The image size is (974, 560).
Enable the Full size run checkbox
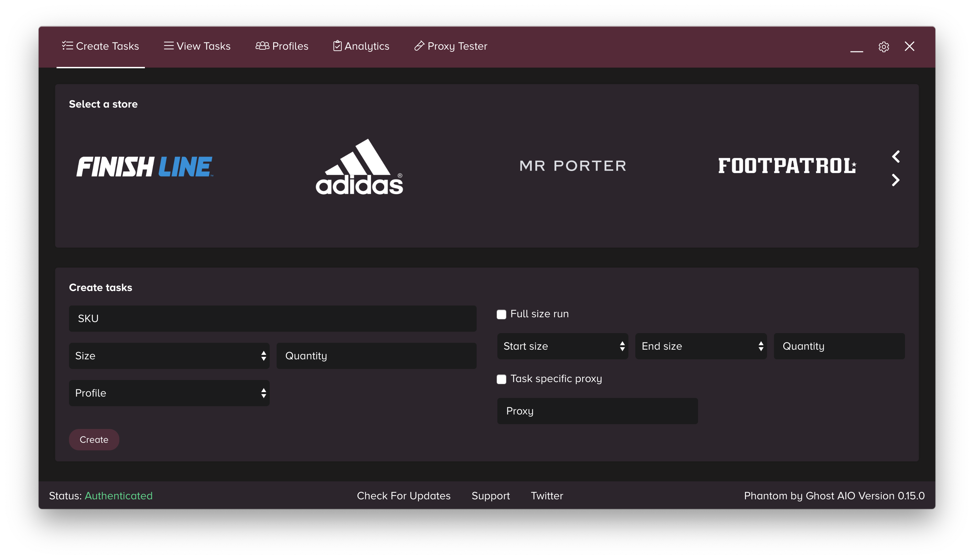[x=501, y=314]
